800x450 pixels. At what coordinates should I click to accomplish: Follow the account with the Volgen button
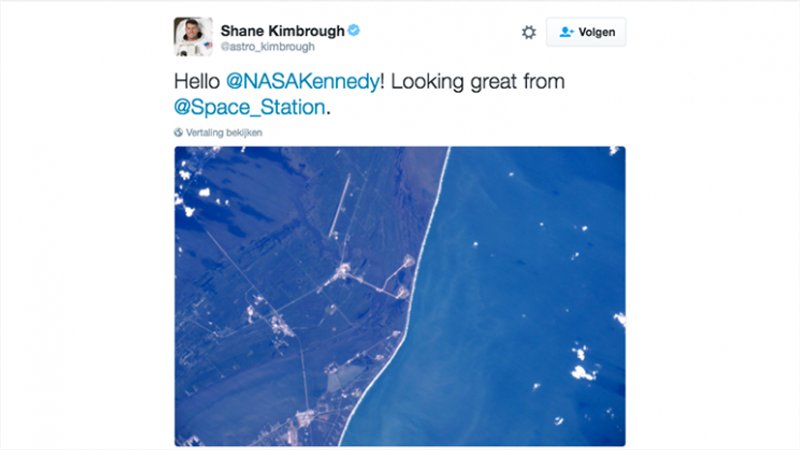tap(586, 32)
